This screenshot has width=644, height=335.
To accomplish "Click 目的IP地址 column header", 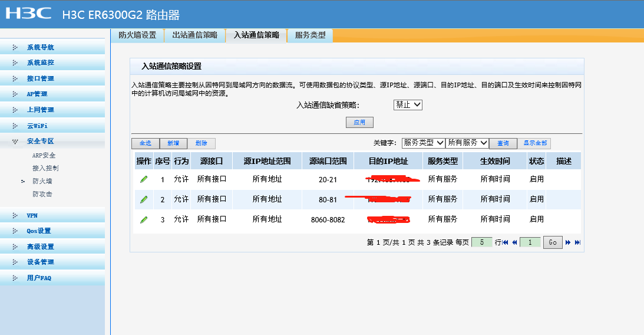I will click(388, 161).
